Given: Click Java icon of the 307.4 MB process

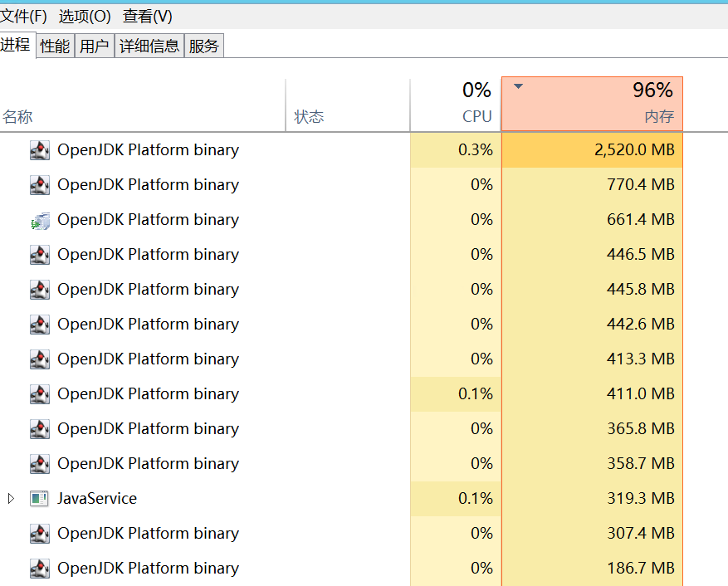Looking at the screenshot, I should [40, 533].
